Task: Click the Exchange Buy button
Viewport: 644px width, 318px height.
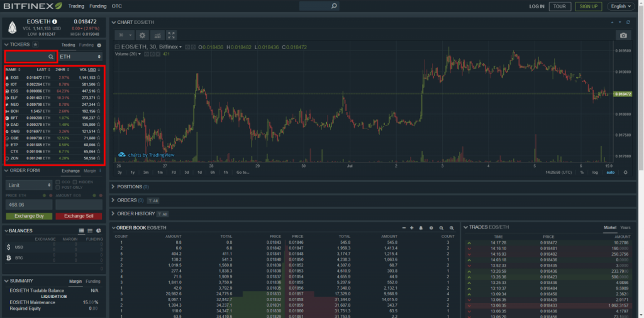Action: click(29, 216)
